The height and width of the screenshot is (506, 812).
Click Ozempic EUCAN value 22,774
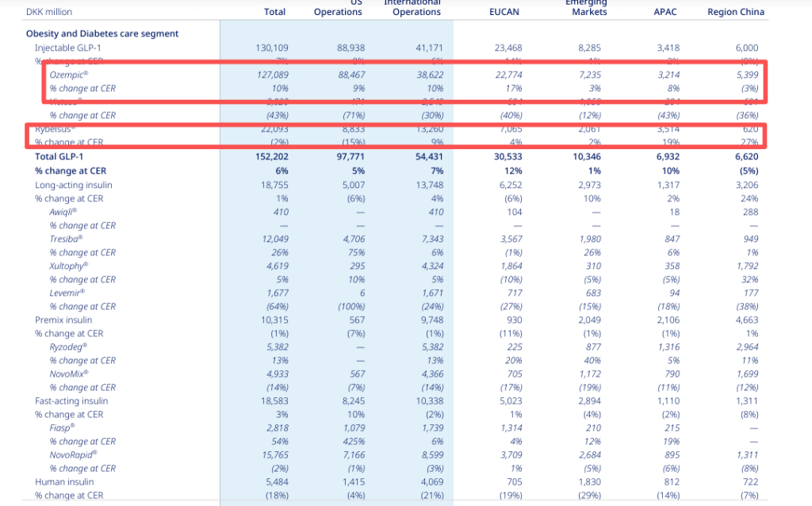508,75
